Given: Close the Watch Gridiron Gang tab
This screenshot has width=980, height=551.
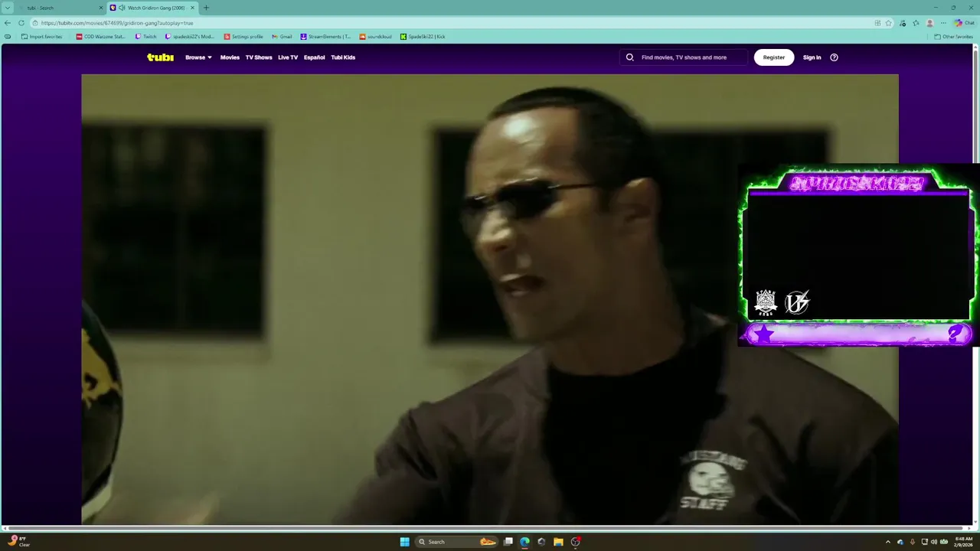Looking at the screenshot, I should [193, 8].
